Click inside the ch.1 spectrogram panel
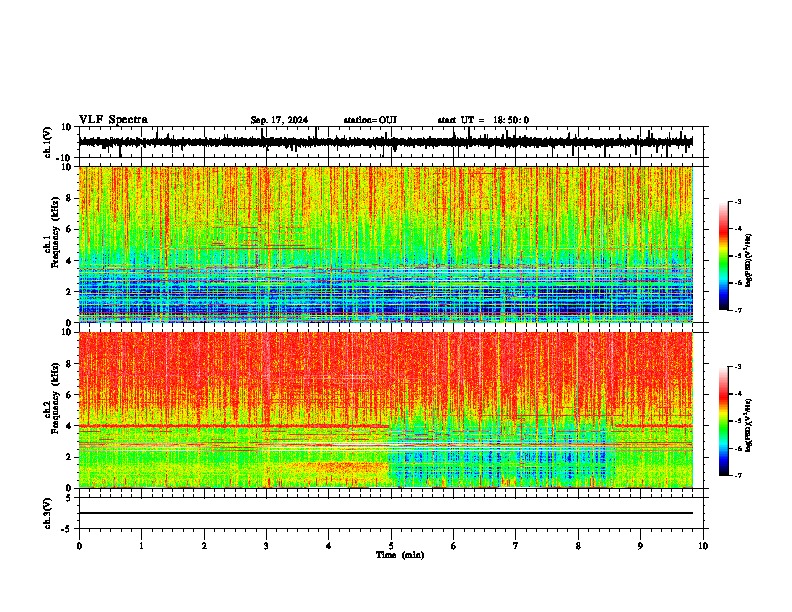 (x=386, y=244)
